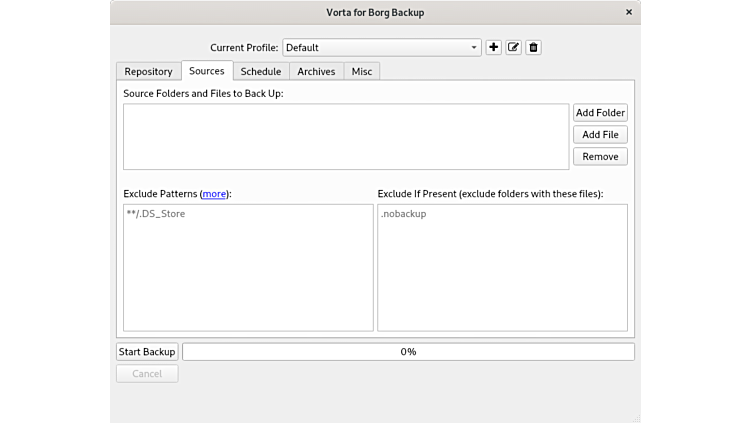Switch to the Repository tab

(148, 71)
